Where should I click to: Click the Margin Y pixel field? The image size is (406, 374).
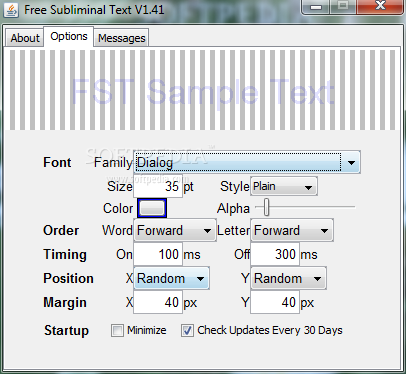275,302
